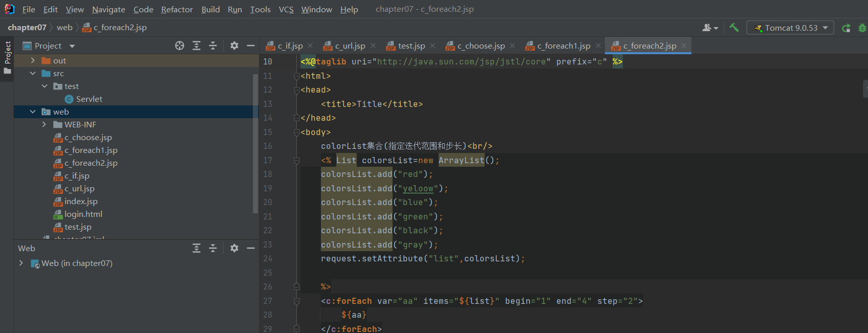
Task: Select c_url.jsp in project tree
Action: [x=74, y=188]
